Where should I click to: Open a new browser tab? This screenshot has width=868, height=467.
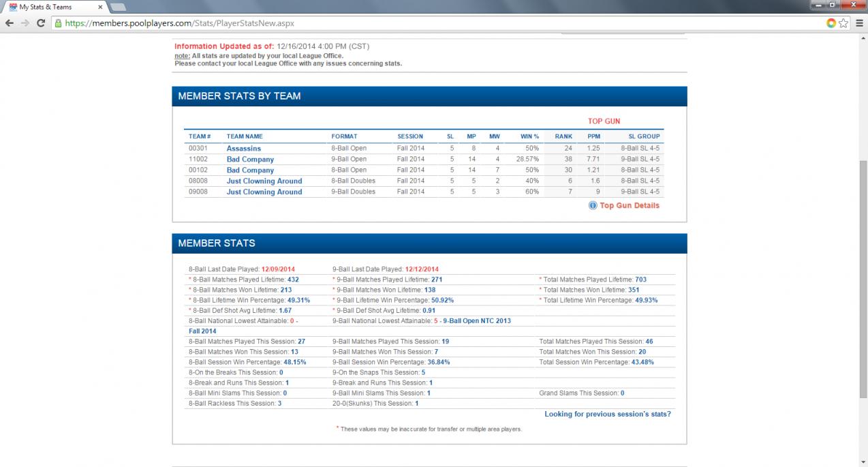[118, 7]
